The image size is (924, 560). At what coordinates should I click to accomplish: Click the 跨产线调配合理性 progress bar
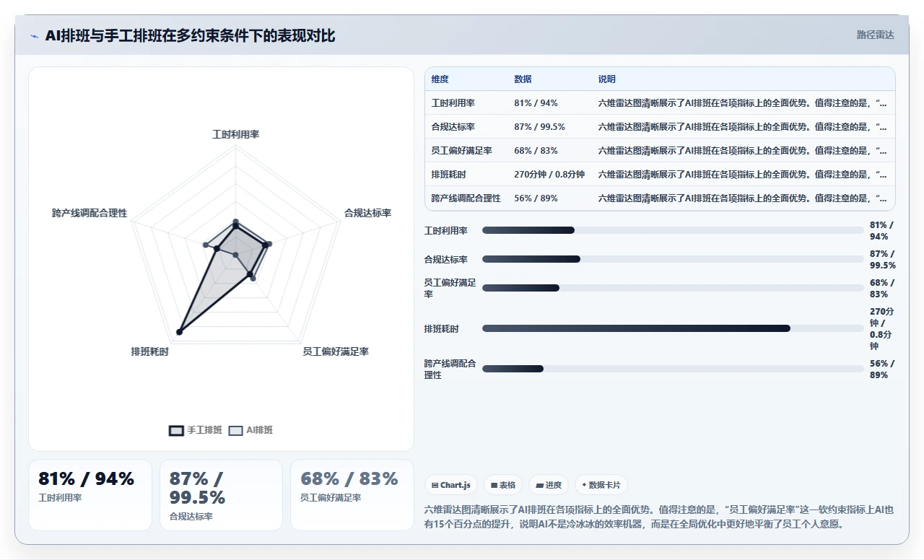[673, 369]
